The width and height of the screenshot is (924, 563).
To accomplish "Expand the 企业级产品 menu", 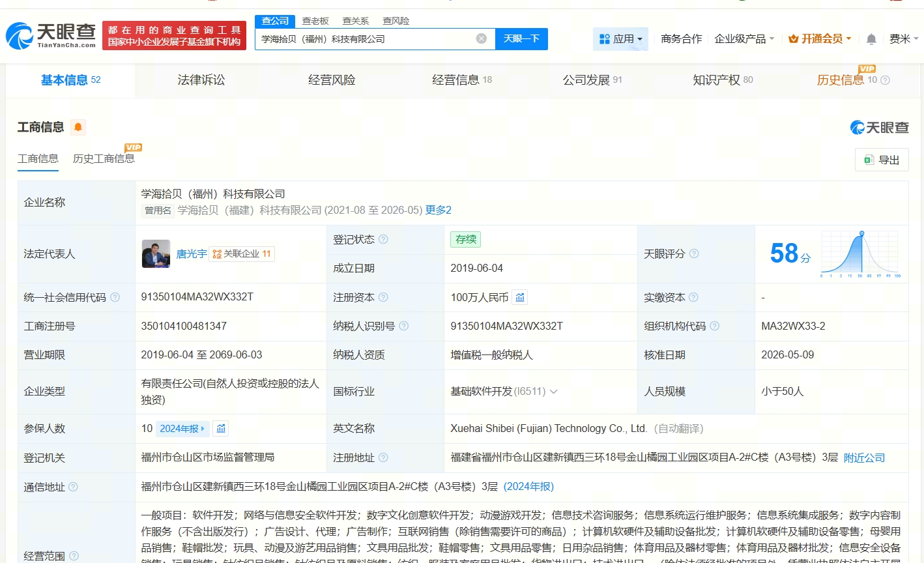I will click(744, 39).
